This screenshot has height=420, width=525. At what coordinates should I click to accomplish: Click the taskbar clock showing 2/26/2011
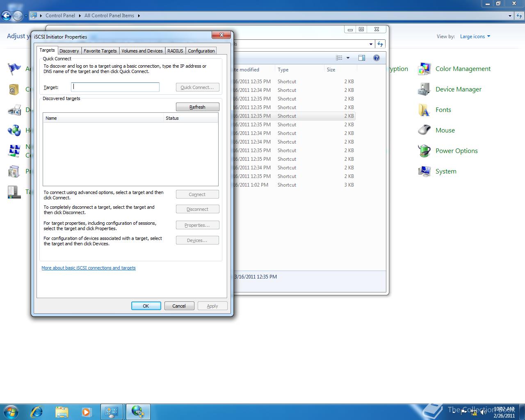[504, 412]
